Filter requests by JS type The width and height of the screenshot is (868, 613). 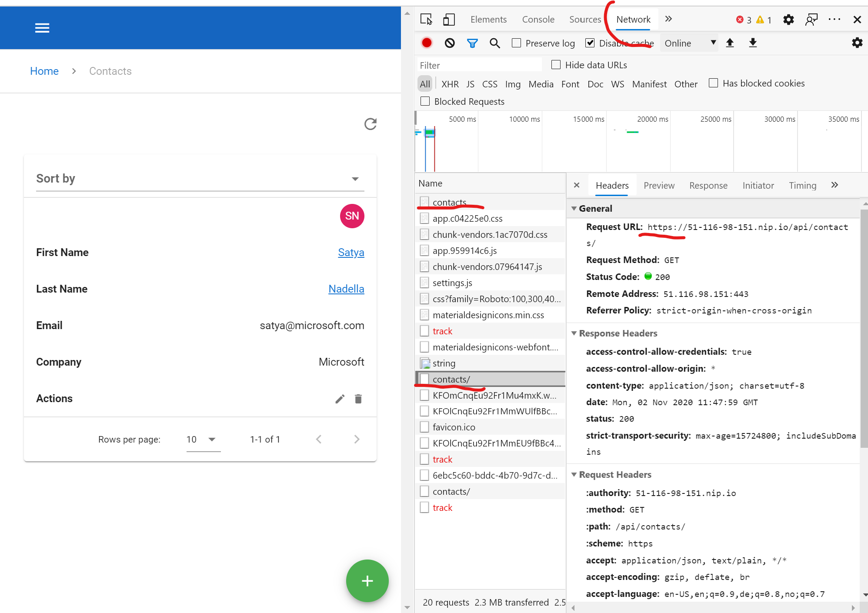tap(470, 84)
